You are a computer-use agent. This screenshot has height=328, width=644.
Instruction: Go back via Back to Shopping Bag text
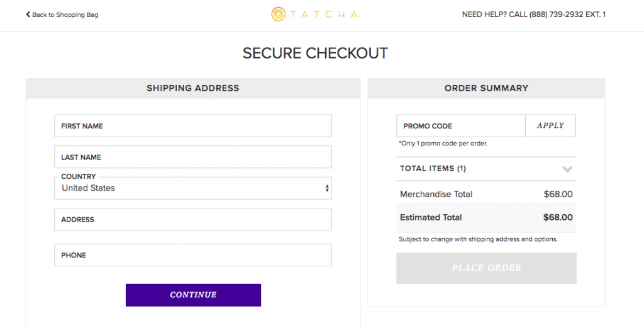tap(65, 14)
